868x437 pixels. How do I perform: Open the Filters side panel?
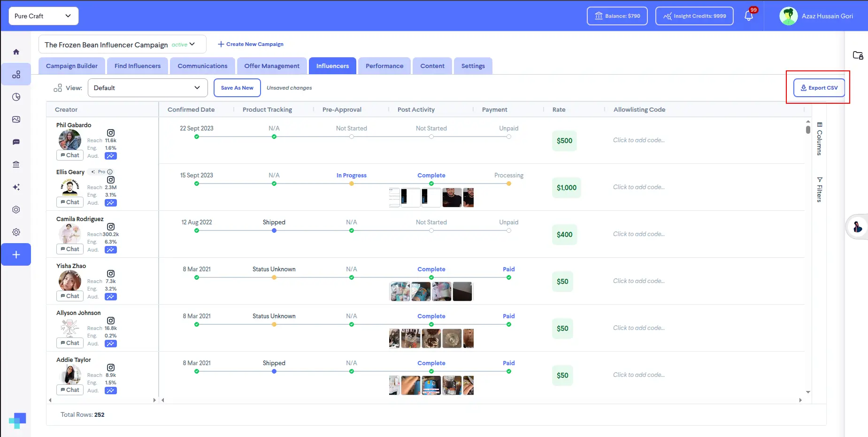tap(819, 190)
